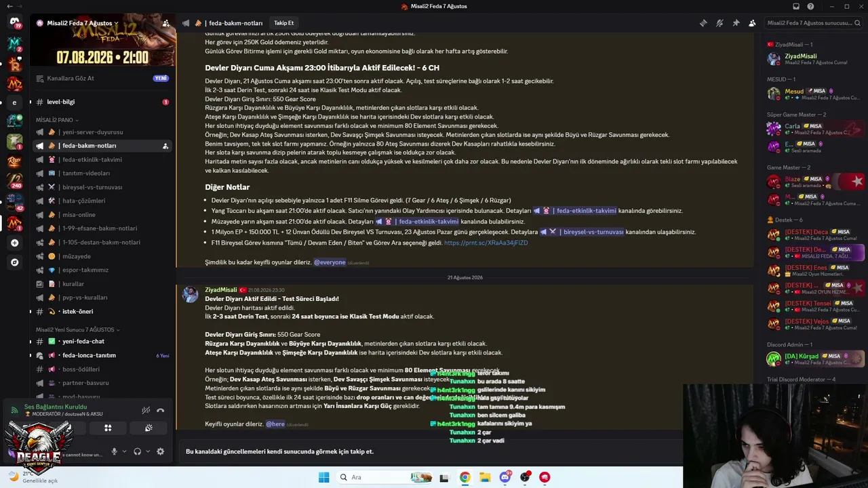Open the M2 server icon
Image resolution: width=868 pixels, height=488 pixels.
point(14,83)
